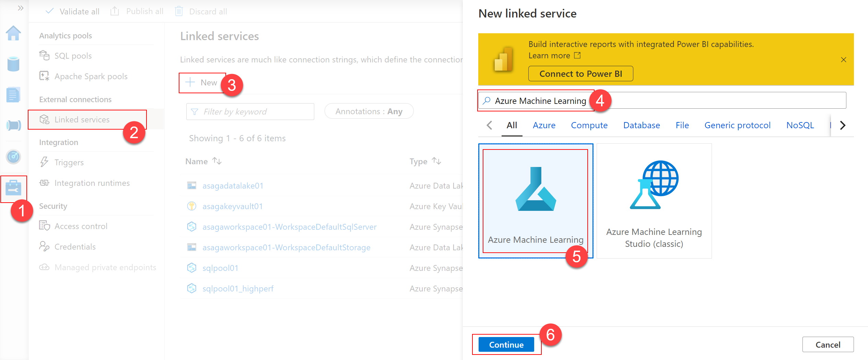Open asagaworkspace01-WorkspaceDefaultStorage link
The image size is (868, 360).
(286, 247)
